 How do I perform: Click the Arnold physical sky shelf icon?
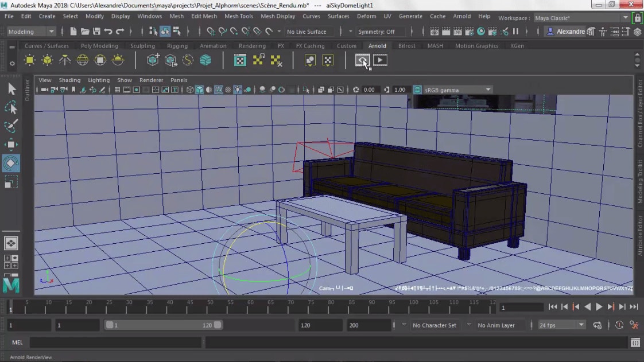point(118,60)
